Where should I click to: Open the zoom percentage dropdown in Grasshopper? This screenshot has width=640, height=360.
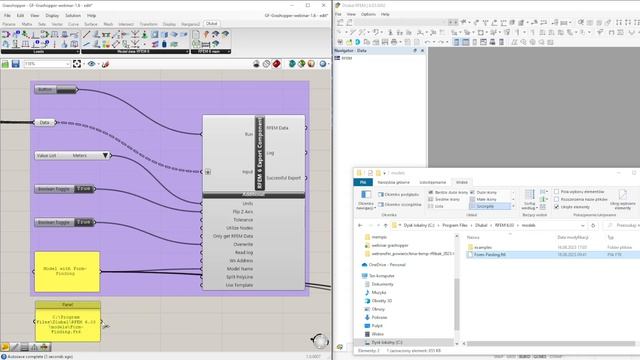[68, 64]
